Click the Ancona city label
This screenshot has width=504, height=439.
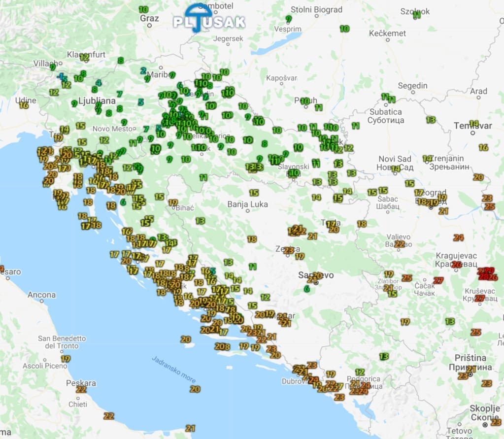click(x=41, y=295)
